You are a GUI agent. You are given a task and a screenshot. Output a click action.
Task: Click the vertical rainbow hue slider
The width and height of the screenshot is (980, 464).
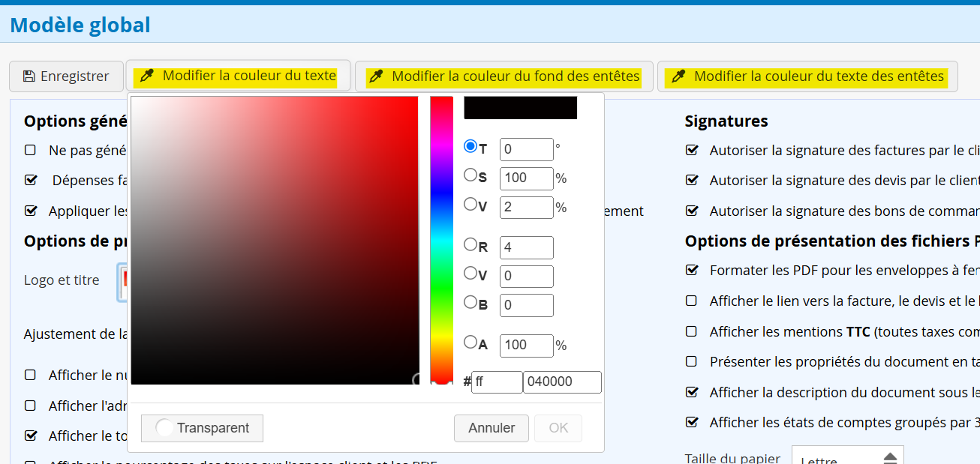441,240
